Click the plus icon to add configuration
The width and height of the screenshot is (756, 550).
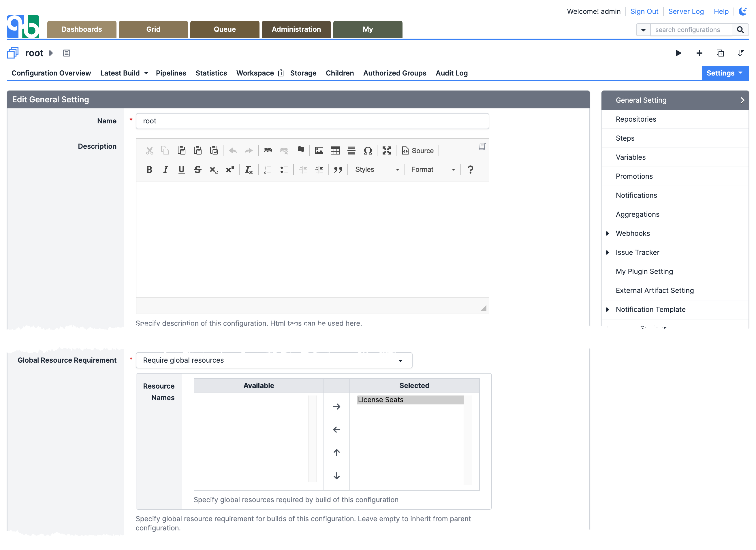point(699,53)
